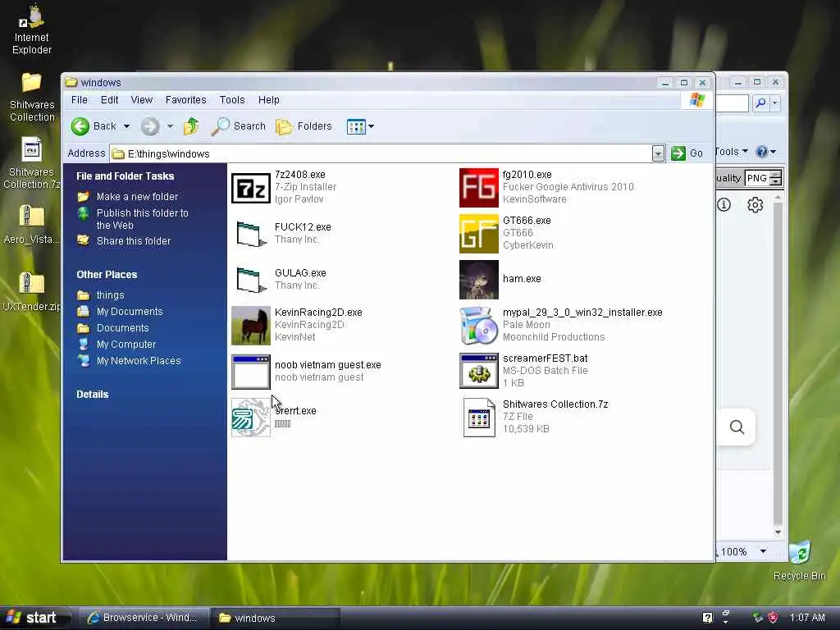Open the Shitwares Collection desktop folder
840x630 pixels.
32,97
